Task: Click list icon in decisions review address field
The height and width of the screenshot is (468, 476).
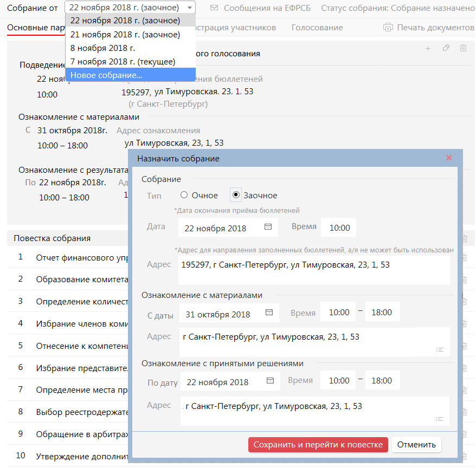Action: 440,419
